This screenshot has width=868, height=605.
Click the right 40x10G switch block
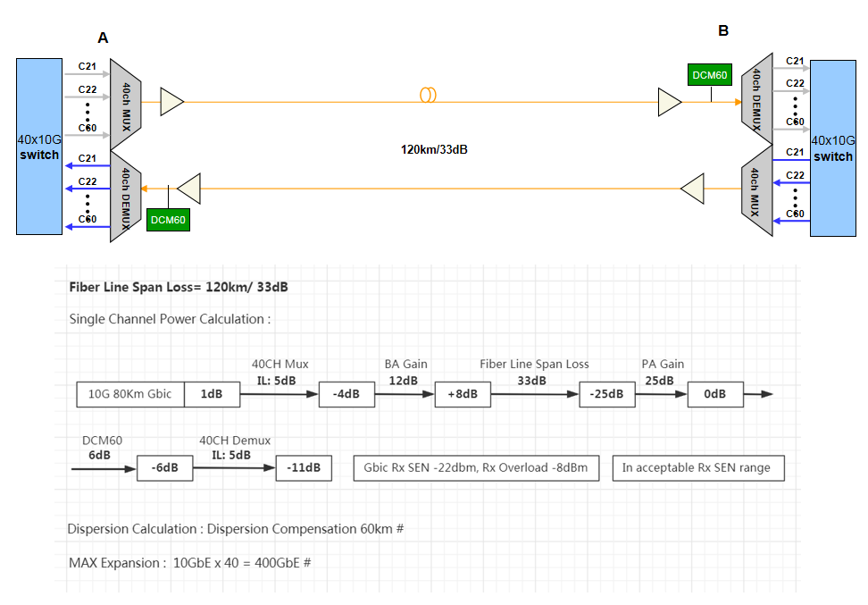tap(832, 148)
